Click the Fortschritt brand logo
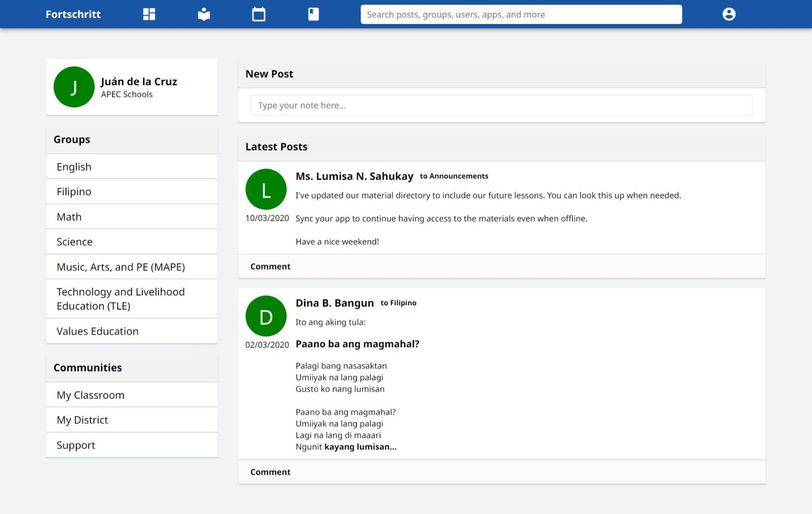Image resolution: width=812 pixels, height=514 pixels. (73, 14)
